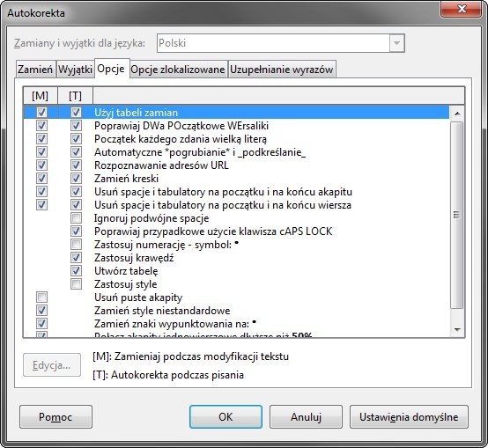Toggle [T] for spacje na końcu akapitu
488x448 pixels.
pos(76,192)
